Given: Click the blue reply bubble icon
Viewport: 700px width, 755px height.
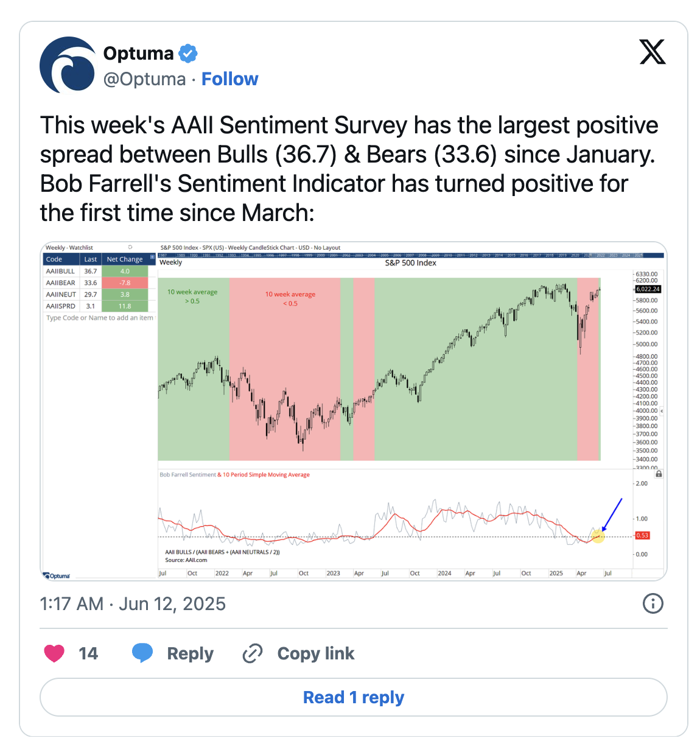Looking at the screenshot, I should (142, 653).
